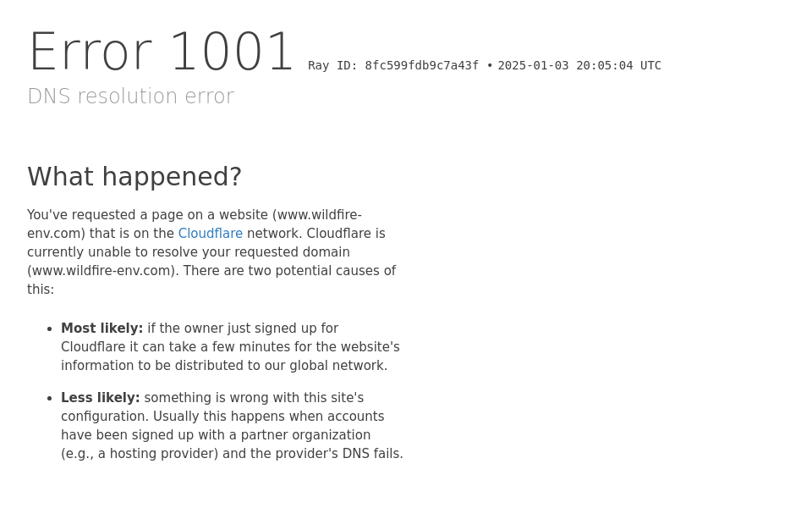The height and width of the screenshot is (508, 812).
Task: Click the Ray ID value text
Action: click(x=421, y=66)
